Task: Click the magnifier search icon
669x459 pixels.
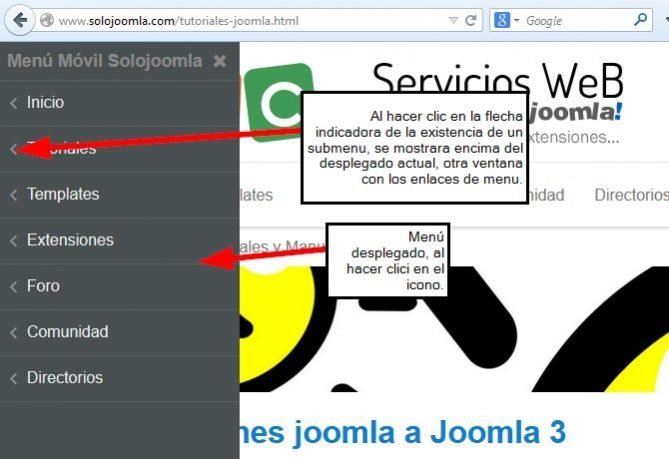Action: [640, 20]
